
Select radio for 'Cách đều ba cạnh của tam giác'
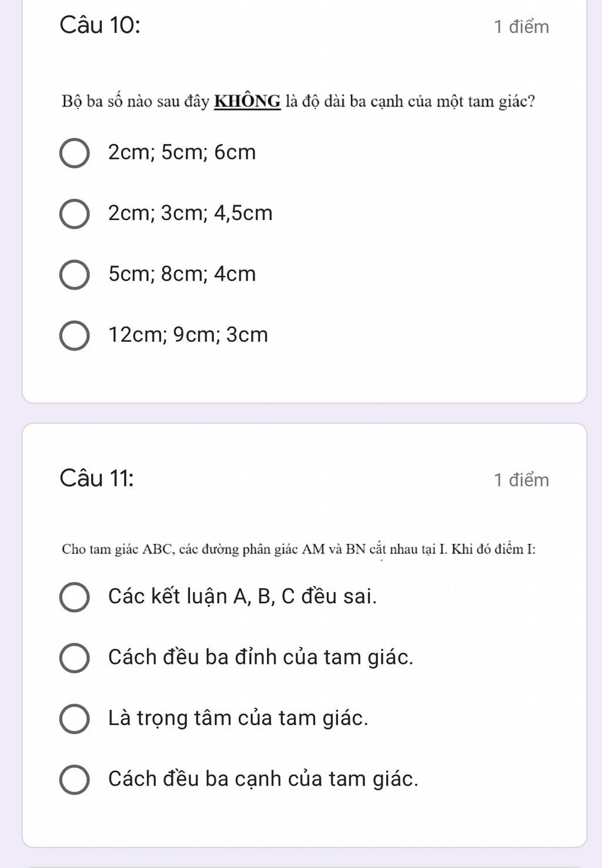click(75, 779)
